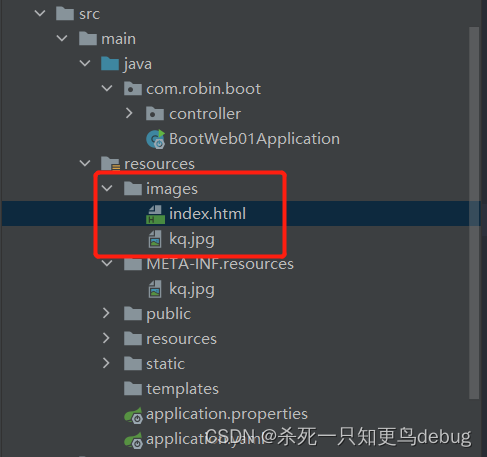The height and width of the screenshot is (457, 487).
Task: Collapse the images folder
Action: tap(107, 188)
